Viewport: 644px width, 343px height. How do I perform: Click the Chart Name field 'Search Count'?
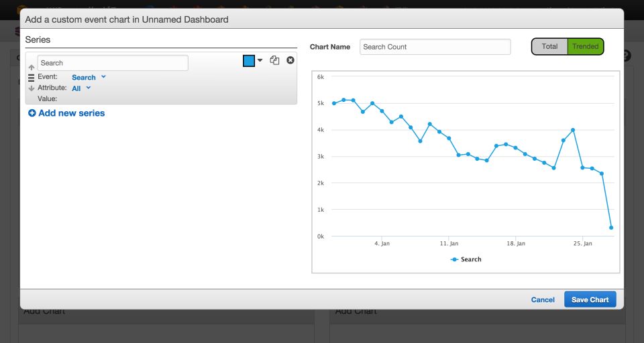435,47
